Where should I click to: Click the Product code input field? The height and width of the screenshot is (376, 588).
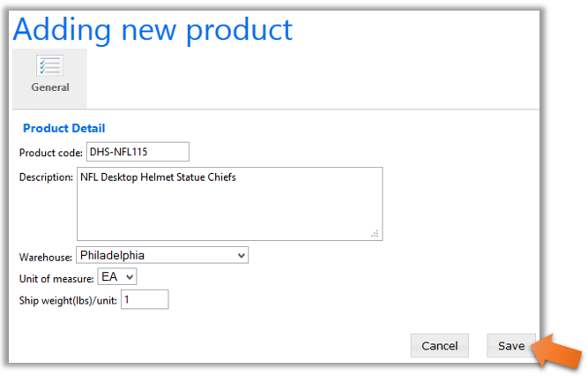138,152
